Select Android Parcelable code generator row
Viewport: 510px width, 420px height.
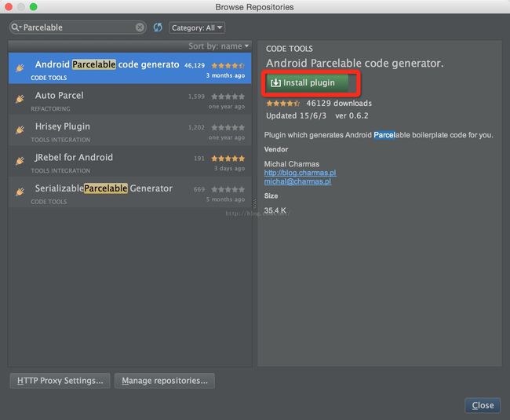click(129, 68)
